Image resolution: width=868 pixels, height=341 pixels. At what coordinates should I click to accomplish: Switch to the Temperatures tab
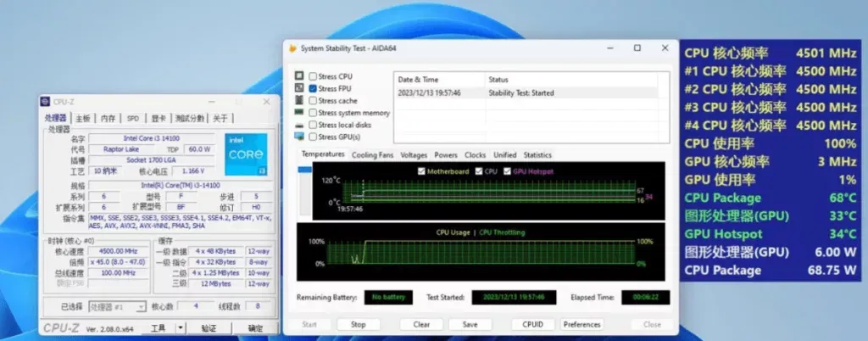point(323,154)
